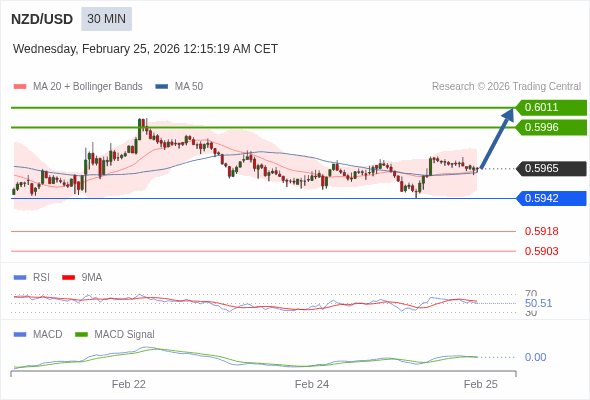Click the RSI value 50.51

point(538,303)
